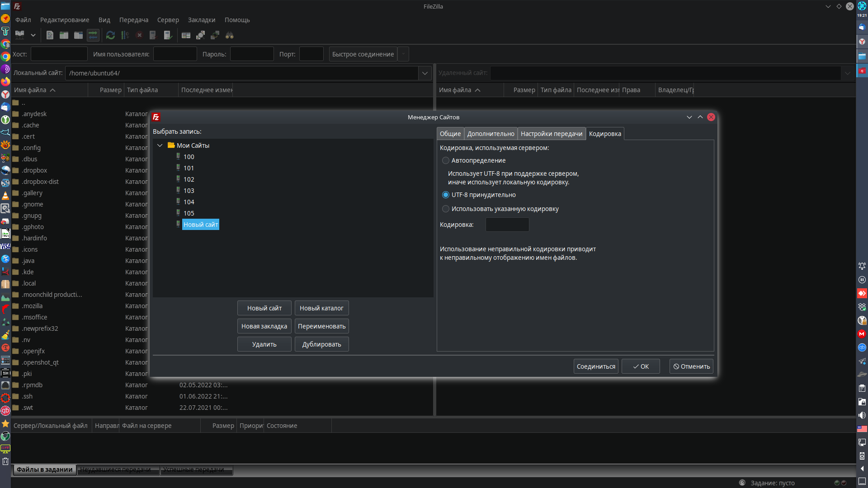Confirm with the OK button
Image resolution: width=868 pixels, height=488 pixels.
[641, 366]
